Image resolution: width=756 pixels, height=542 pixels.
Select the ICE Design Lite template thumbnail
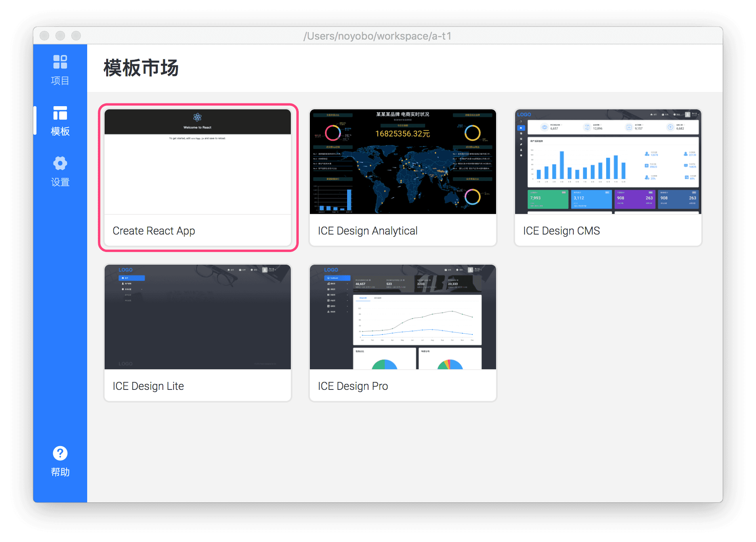pyautogui.click(x=198, y=317)
